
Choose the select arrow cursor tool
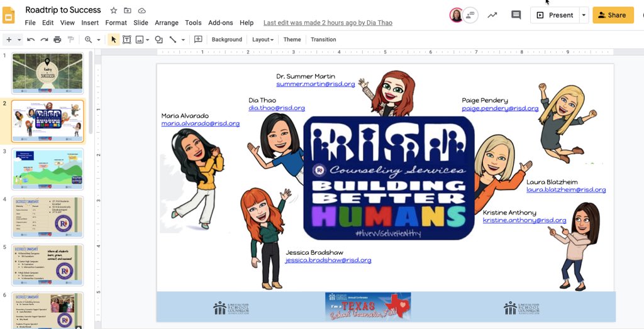tap(114, 40)
